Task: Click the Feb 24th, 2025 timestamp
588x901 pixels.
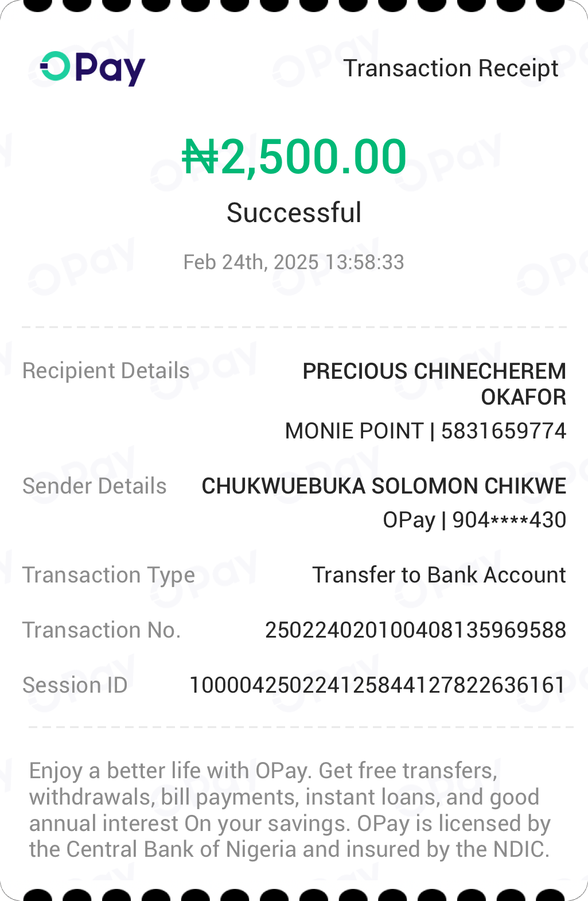Action: click(x=294, y=262)
